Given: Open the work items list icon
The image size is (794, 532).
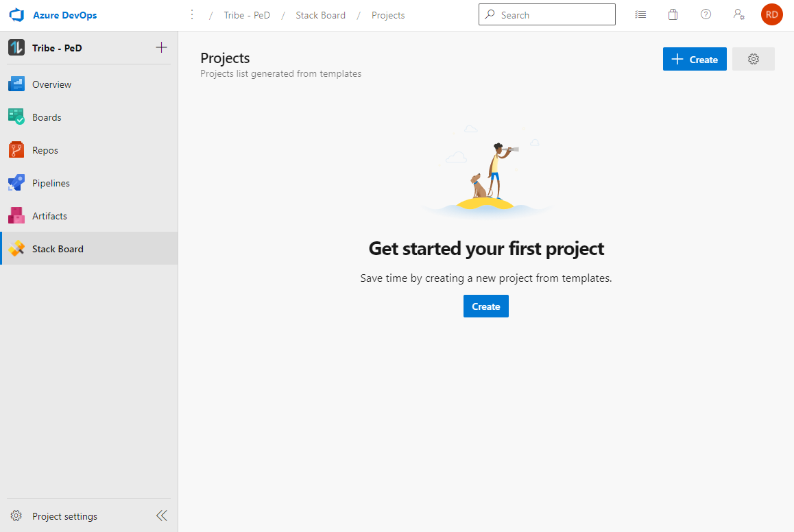Looking at the screenshot, I should [640, 14].
